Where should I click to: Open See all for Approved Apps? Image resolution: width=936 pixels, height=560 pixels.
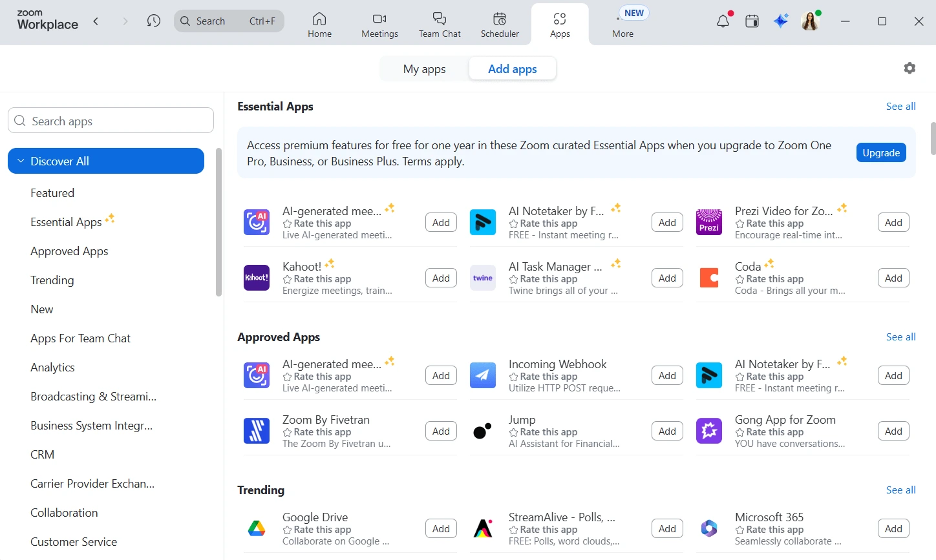point(900,337)
